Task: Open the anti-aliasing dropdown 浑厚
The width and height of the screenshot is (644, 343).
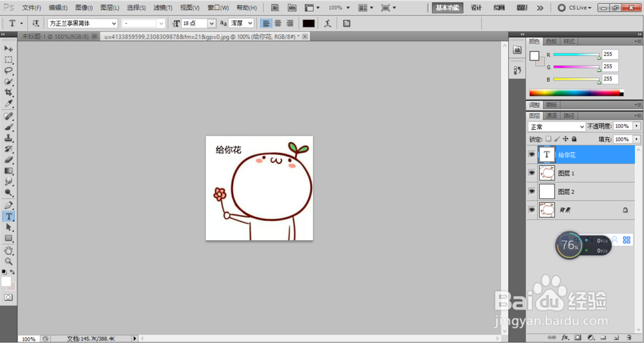Action: tap(241, 24)
